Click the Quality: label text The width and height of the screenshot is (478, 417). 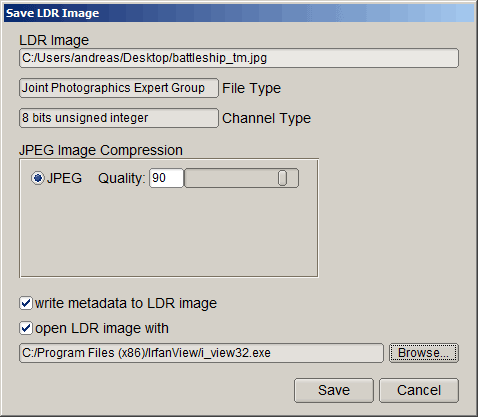pyautogui.click(x=122, y=178)
